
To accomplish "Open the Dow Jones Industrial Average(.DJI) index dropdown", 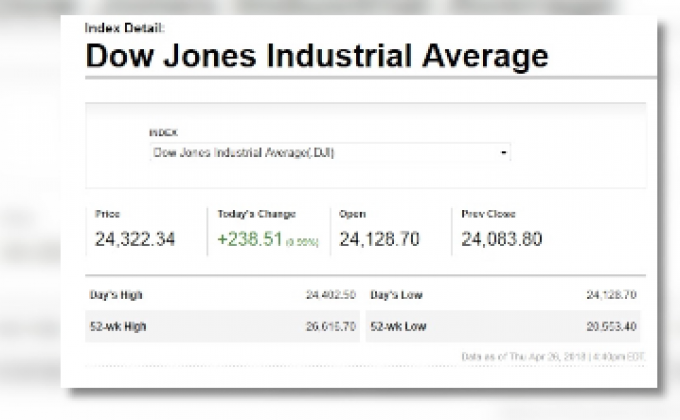I will pyautogui.click(x=328, y=153).
